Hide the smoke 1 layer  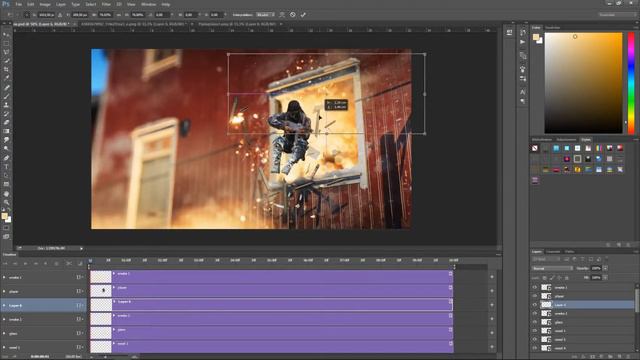tap(535, 287)
